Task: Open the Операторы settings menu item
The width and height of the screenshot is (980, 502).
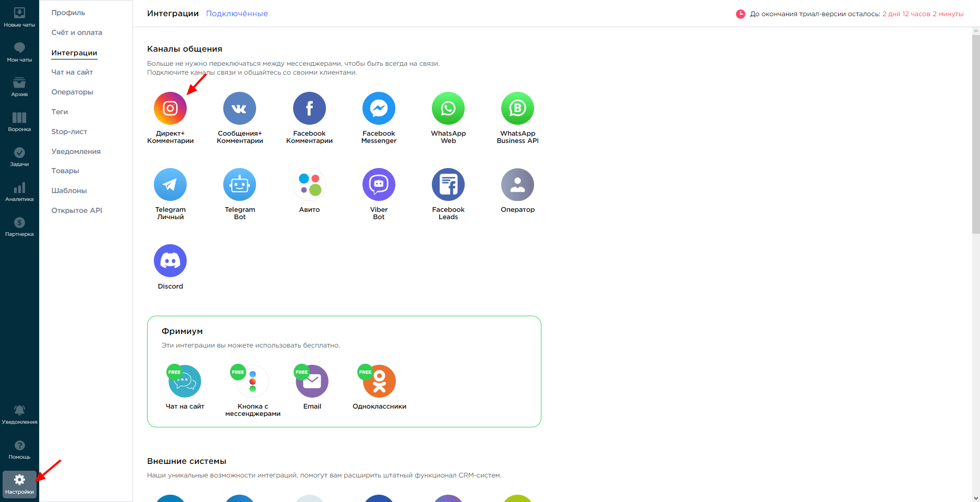Action: (x=72, y=92)
